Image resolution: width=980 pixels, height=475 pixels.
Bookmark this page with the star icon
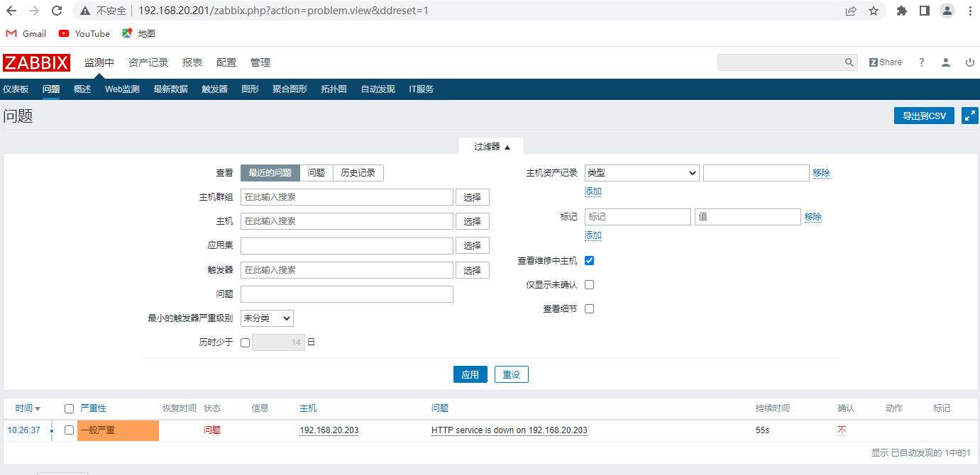874,11
